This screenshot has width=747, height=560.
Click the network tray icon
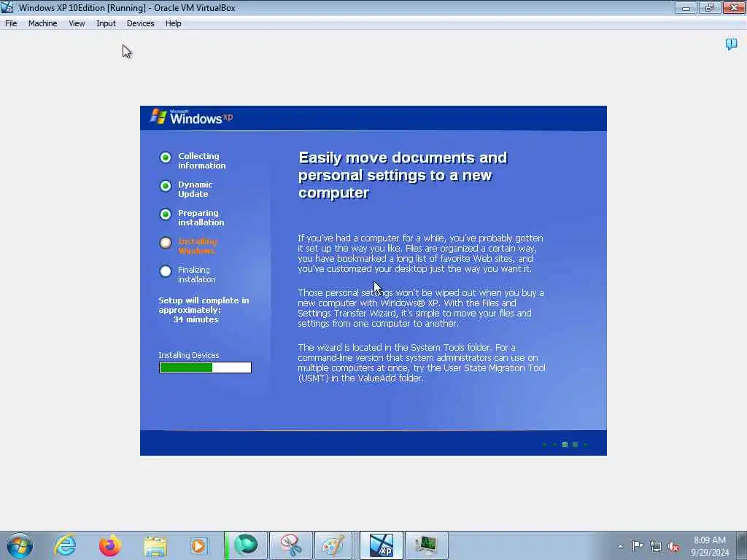656,547
